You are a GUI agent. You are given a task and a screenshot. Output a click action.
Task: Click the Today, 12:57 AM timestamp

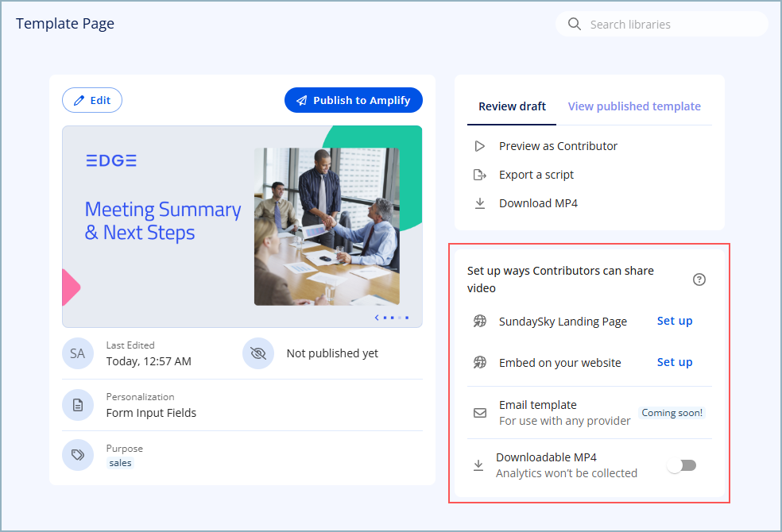point(149,361)
